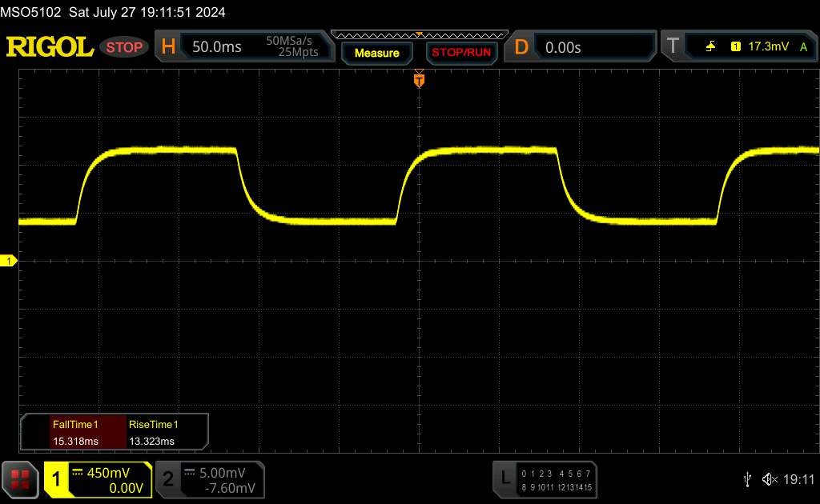Viewport: 820px width, 504px height.
Task: Click digital channels 0-7 row
Action: click(x=556, y=474)
